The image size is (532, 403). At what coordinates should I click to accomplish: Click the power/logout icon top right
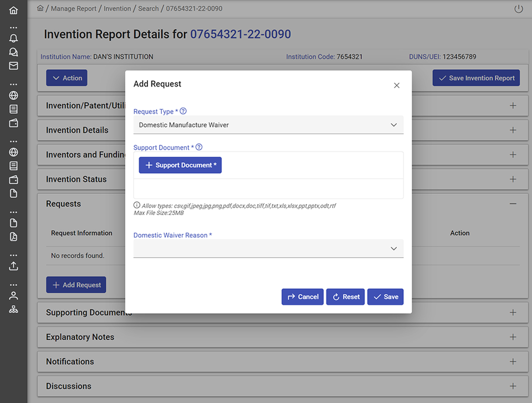click(518, 8)
